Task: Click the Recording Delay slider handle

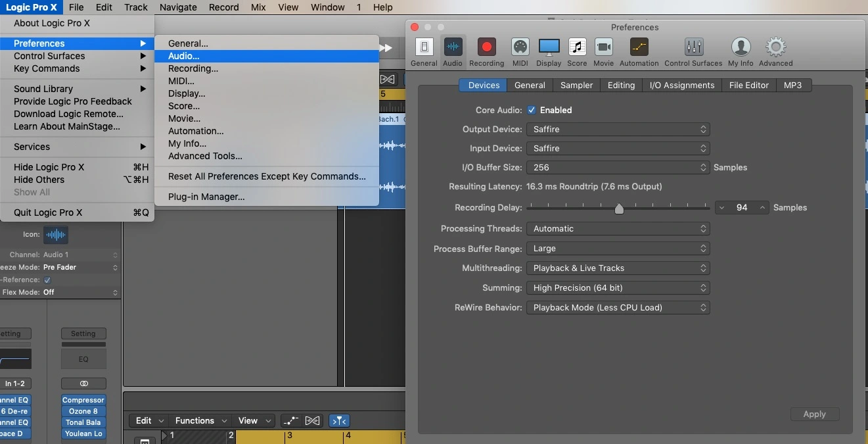Action: click(x=619, y=209)
